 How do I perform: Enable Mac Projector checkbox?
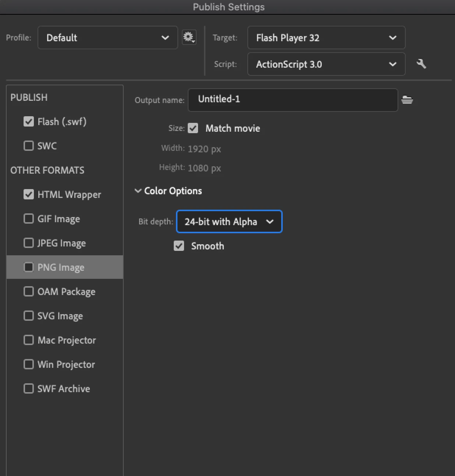(x=29, y=340)
